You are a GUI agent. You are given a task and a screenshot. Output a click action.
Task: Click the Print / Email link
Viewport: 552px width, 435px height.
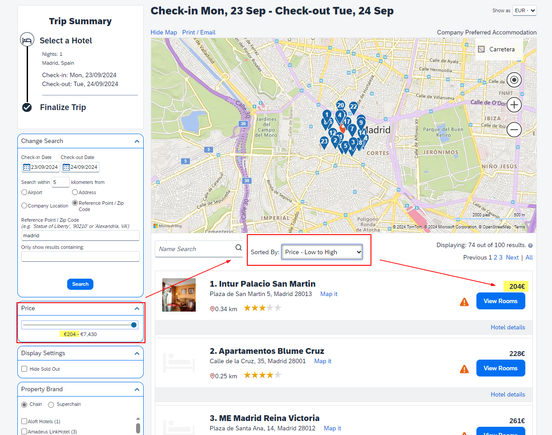199,32
